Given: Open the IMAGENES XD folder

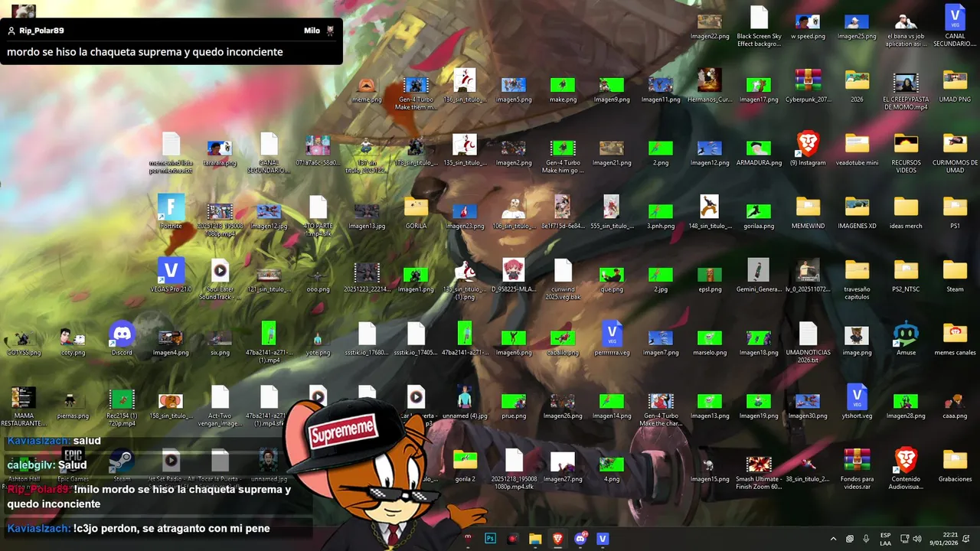Looking at the screenshot, I should [857, 212].
